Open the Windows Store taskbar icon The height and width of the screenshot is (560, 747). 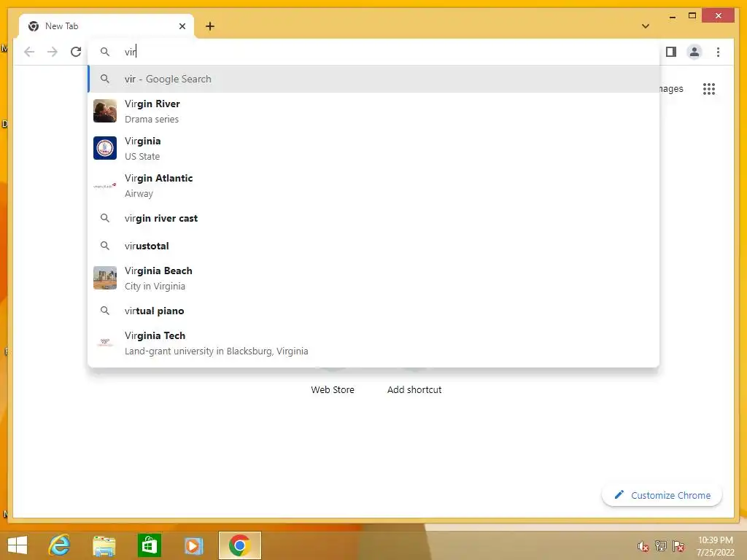coord(149,545)
